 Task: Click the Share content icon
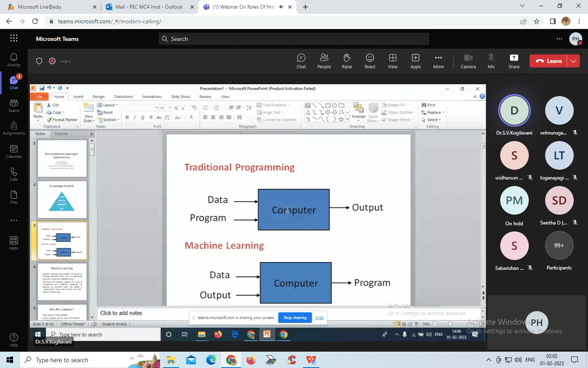coord(514,61)
